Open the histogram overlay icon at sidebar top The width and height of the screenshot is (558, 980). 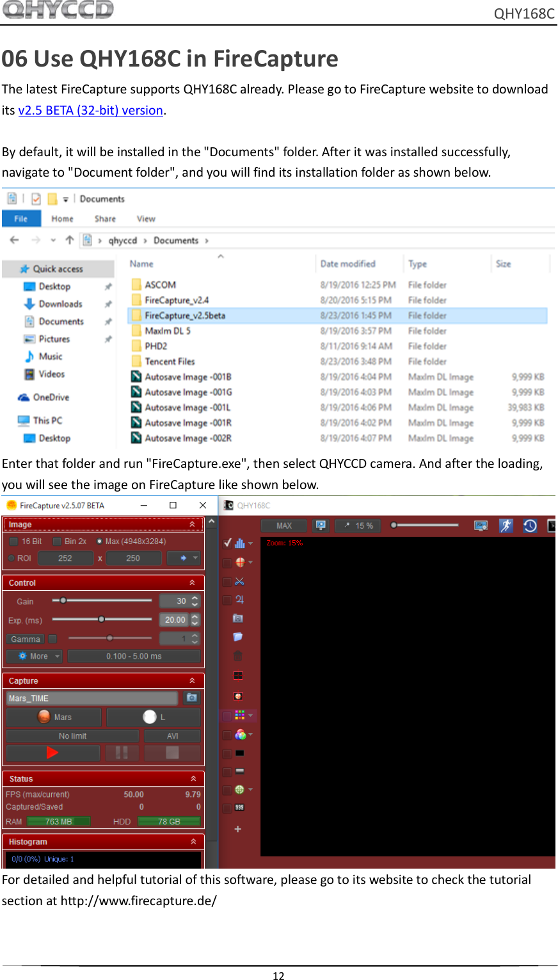[240, 543]
